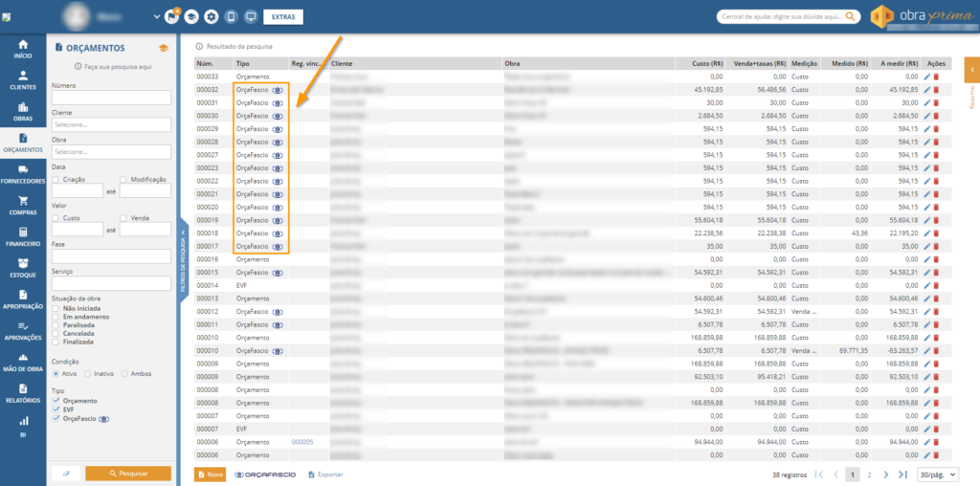Click into the Serviço input field
This screenshot has width=980, height=486.
[x=111, y=283]
